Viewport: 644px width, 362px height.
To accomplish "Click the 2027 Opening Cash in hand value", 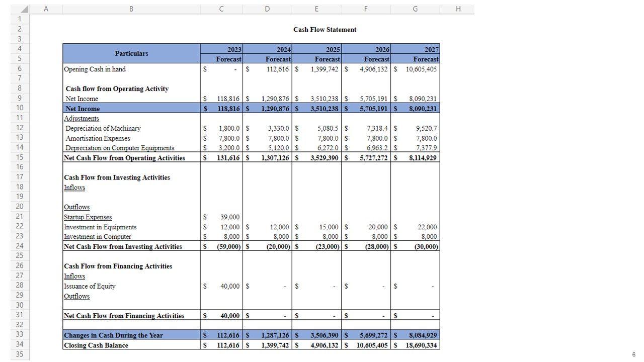I will (x=421, y=69).
